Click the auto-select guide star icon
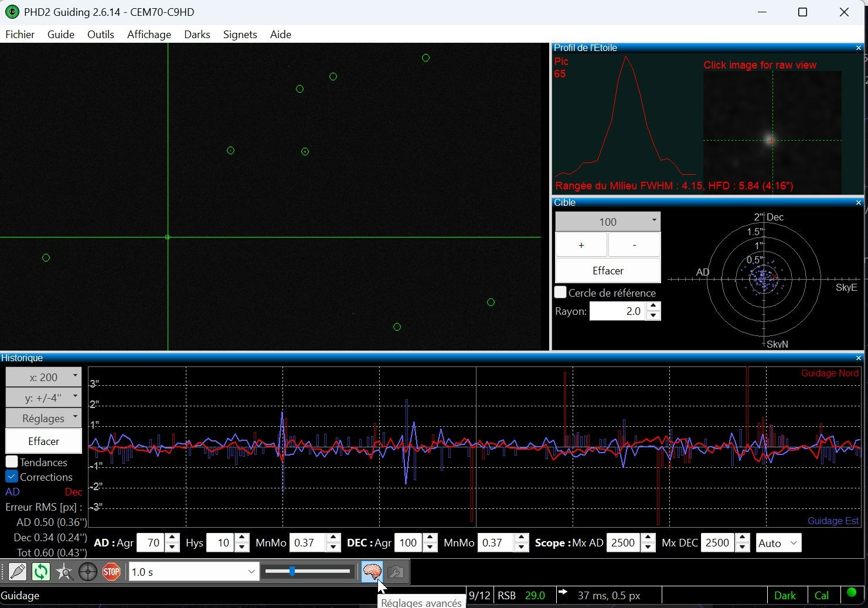The height and width of the screenshot is (608, 868). [64, 572]
